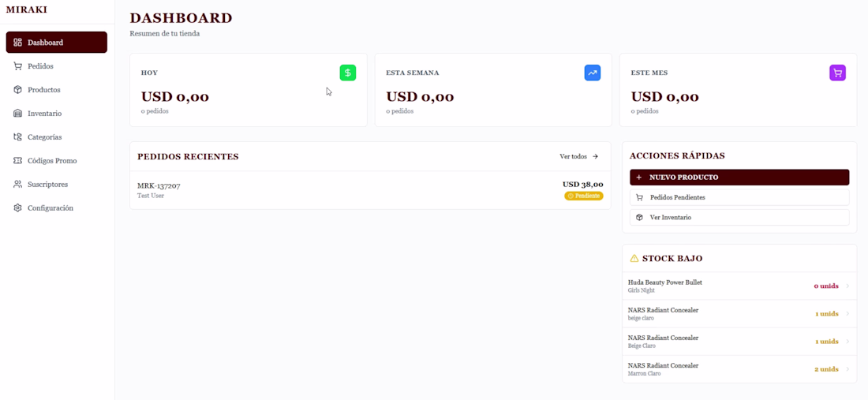Click the Pedidos cart icon in sidebar
Image resolution: width=868 pixels, height=400 pixels.
(x=18, y=66)
